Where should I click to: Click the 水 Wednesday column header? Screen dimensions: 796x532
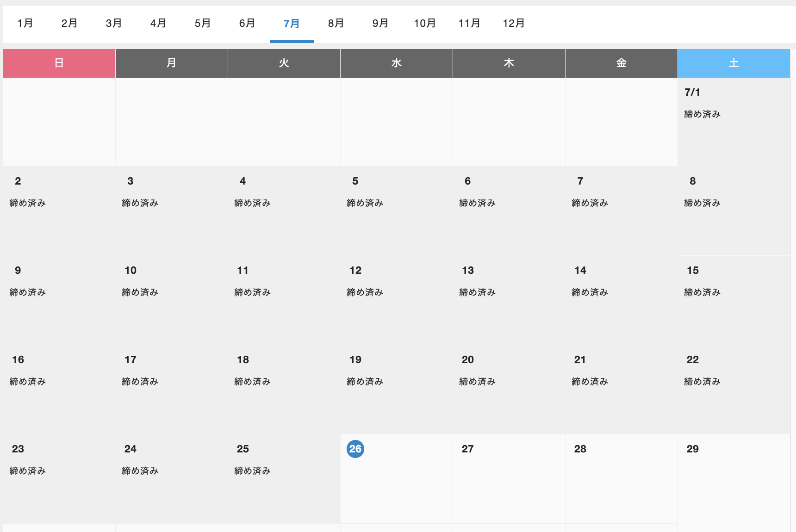(397, 63)
